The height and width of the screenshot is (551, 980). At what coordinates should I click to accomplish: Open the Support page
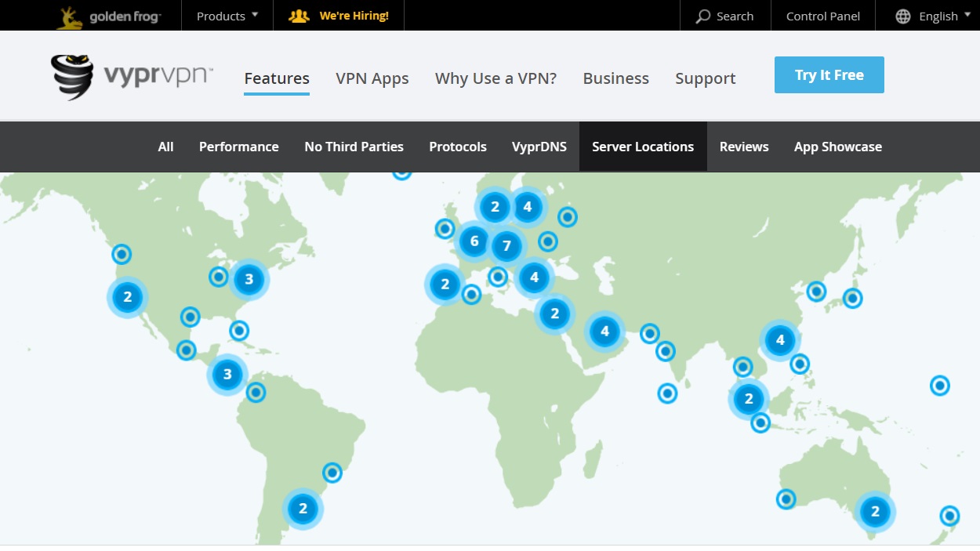706,78
